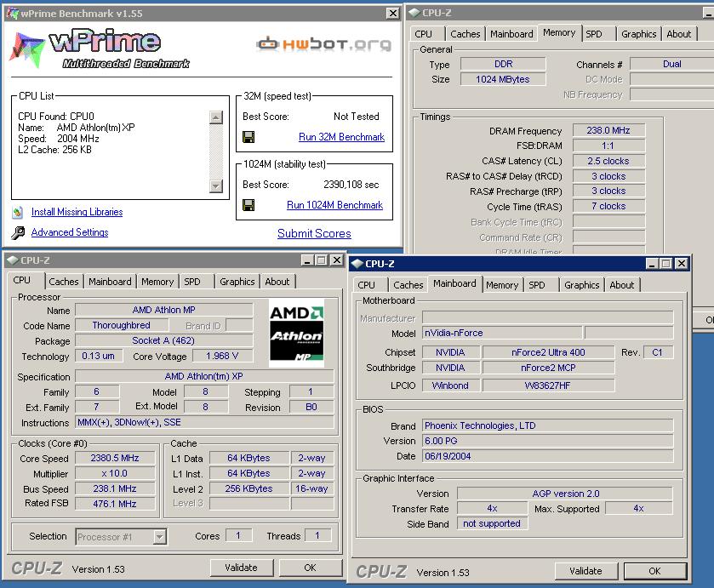Click the colorful wPrime logo graphic
The width and height of the screenshot is (714, 588).
(26, 47)
